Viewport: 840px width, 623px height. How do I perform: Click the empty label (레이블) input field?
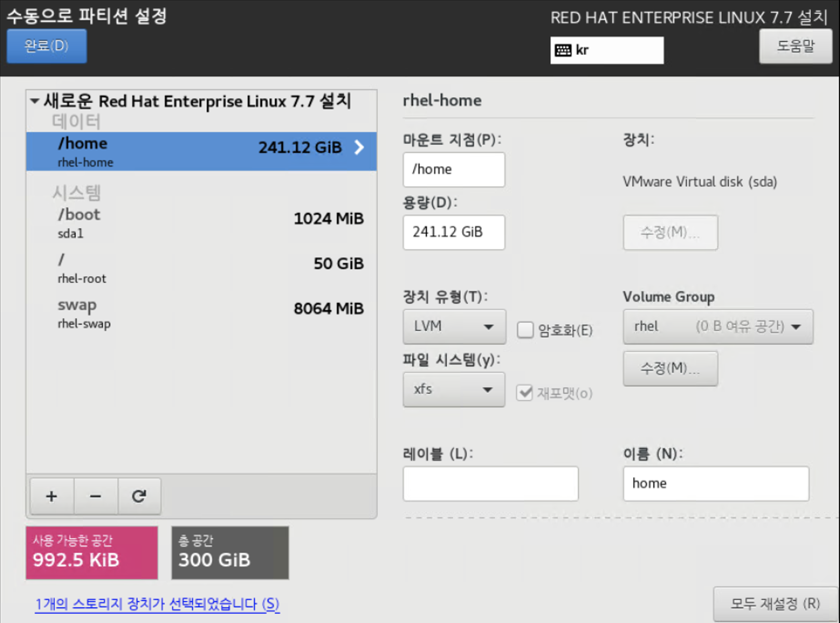click(491, 483)
